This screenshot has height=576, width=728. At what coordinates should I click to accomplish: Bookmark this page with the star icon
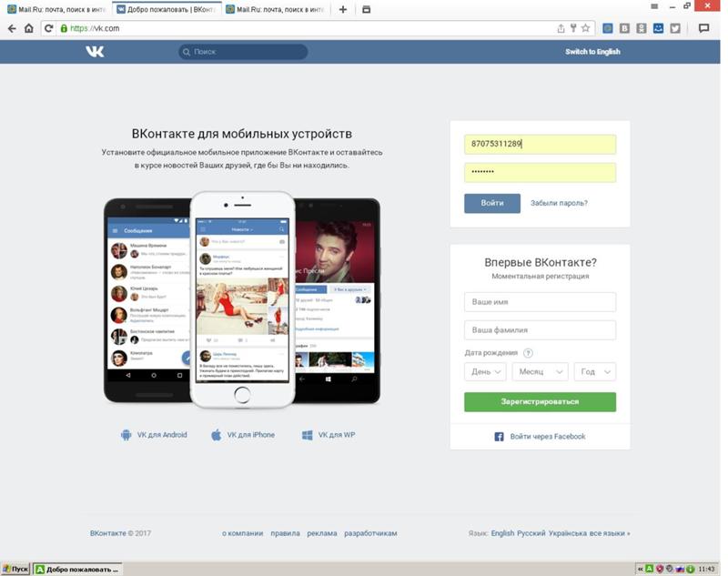[x=586, y=28]
